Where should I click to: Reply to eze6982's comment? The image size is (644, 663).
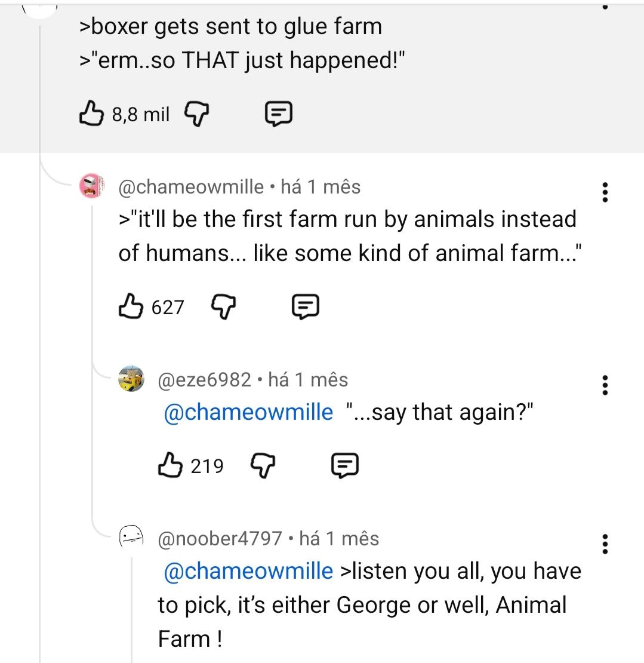pos(344,465)
